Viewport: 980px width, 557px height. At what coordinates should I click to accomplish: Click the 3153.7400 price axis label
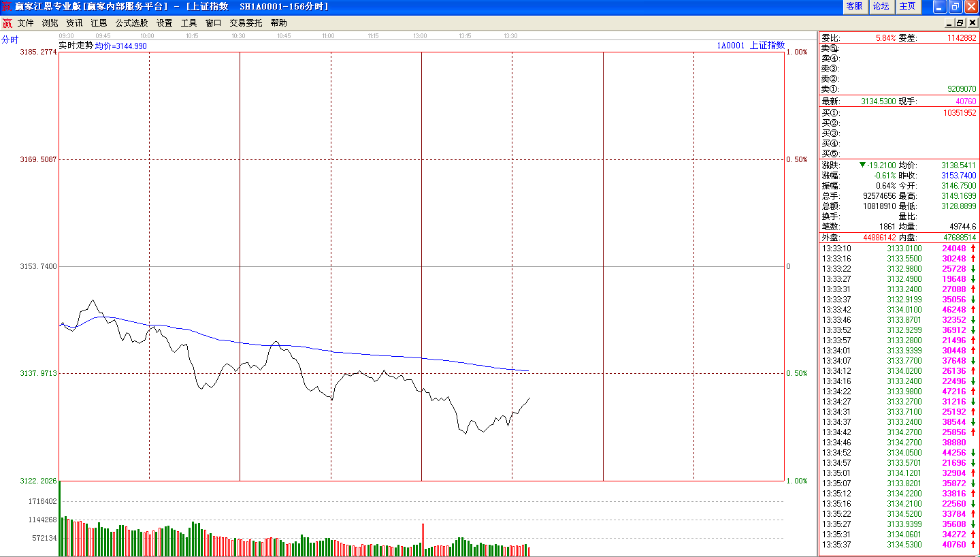click(x=39, y=266)
